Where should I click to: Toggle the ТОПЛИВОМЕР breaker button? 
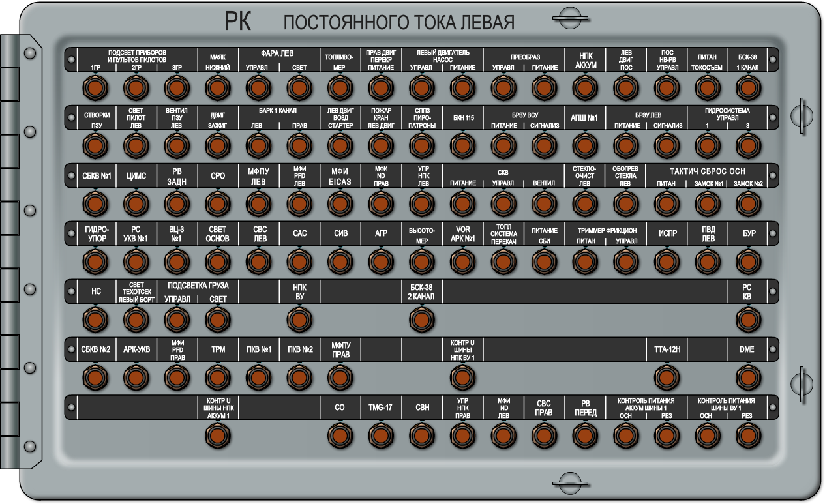click(338, 87)
